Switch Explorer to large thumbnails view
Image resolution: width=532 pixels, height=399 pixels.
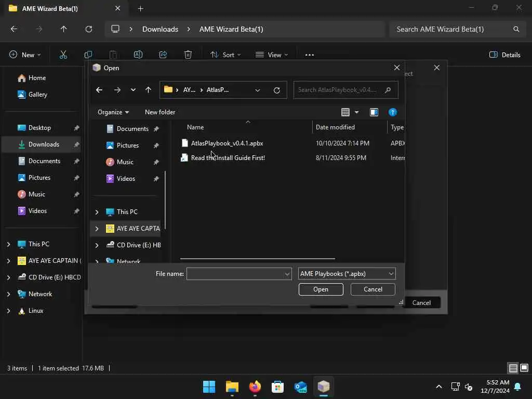coord(524,368)
